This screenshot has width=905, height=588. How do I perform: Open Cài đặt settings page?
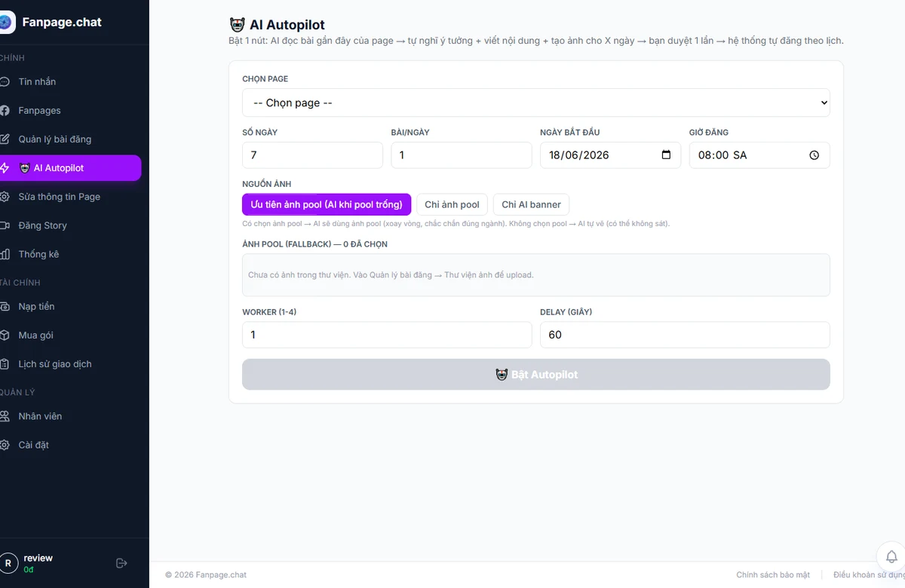coord(70,445)
